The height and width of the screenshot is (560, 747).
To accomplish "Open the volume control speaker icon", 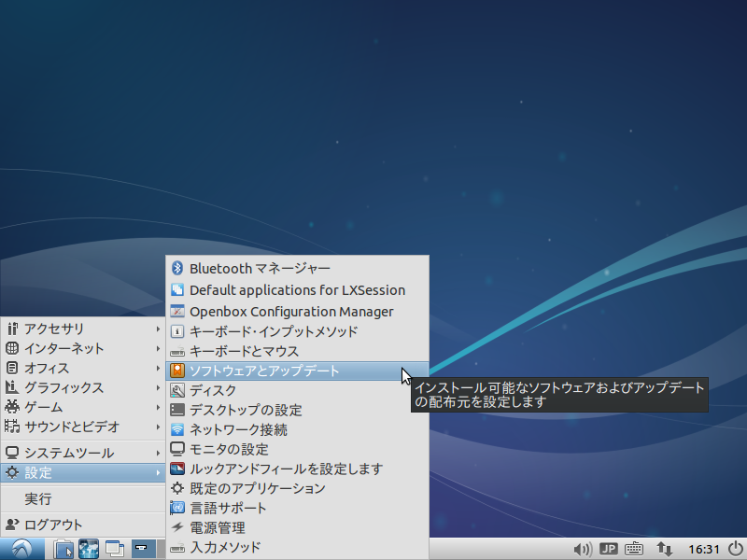I will (581, 549).
